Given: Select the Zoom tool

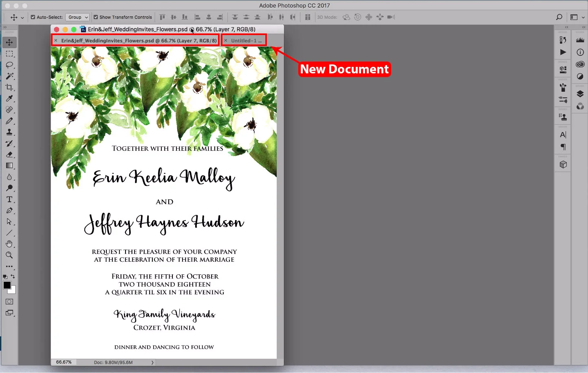Looking at the screenshot, I should coord(9,255).
